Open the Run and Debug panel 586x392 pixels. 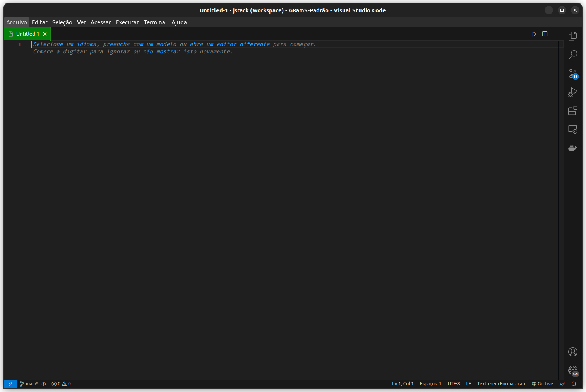572,92
